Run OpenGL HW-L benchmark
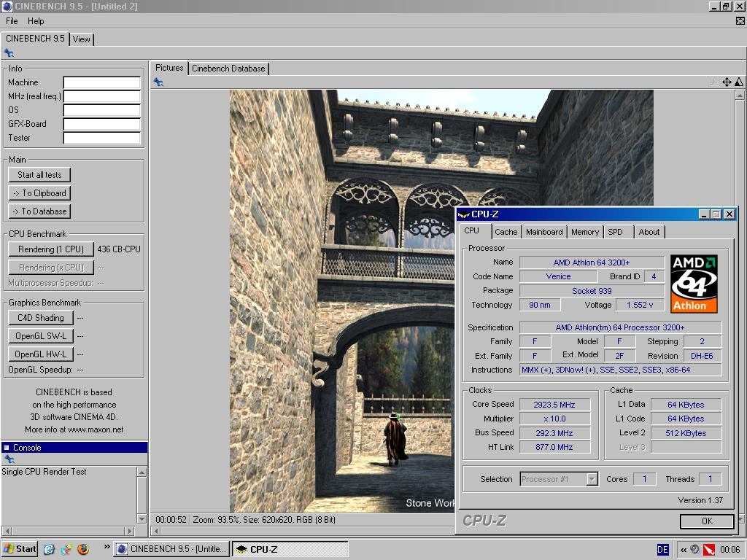Image resolution: width=747 pixels, height=560 pixels. click(41, 354)
